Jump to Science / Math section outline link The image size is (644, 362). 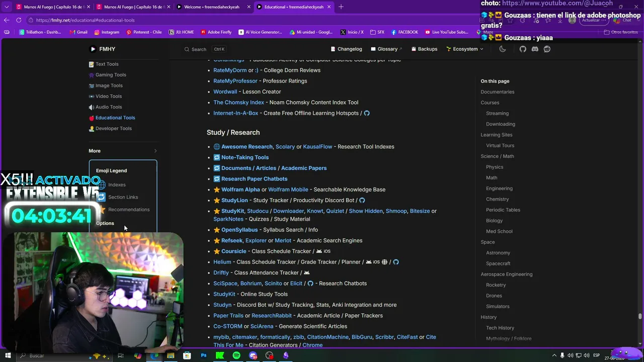(497, 156)
